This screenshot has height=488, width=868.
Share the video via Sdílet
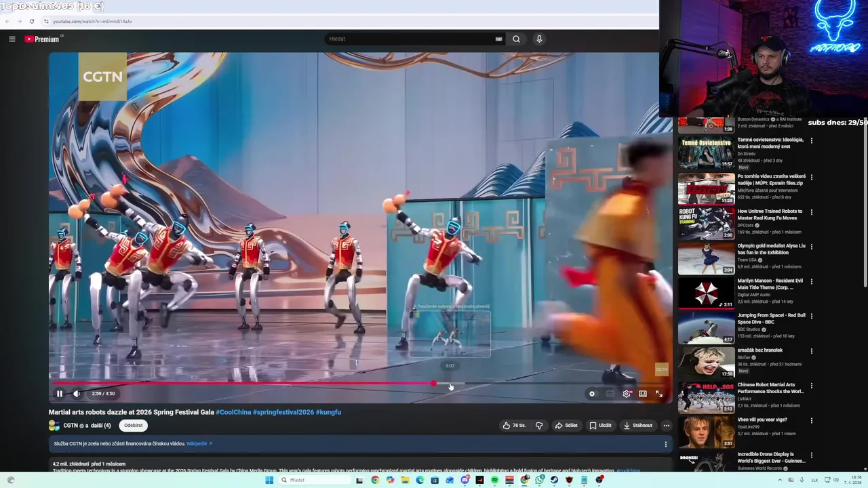(x=566, y=426)
